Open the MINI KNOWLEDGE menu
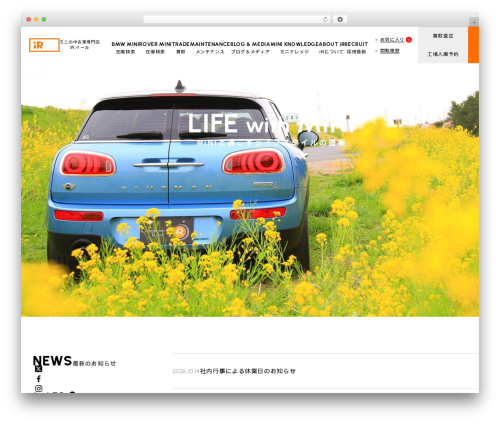 [294, 48]
